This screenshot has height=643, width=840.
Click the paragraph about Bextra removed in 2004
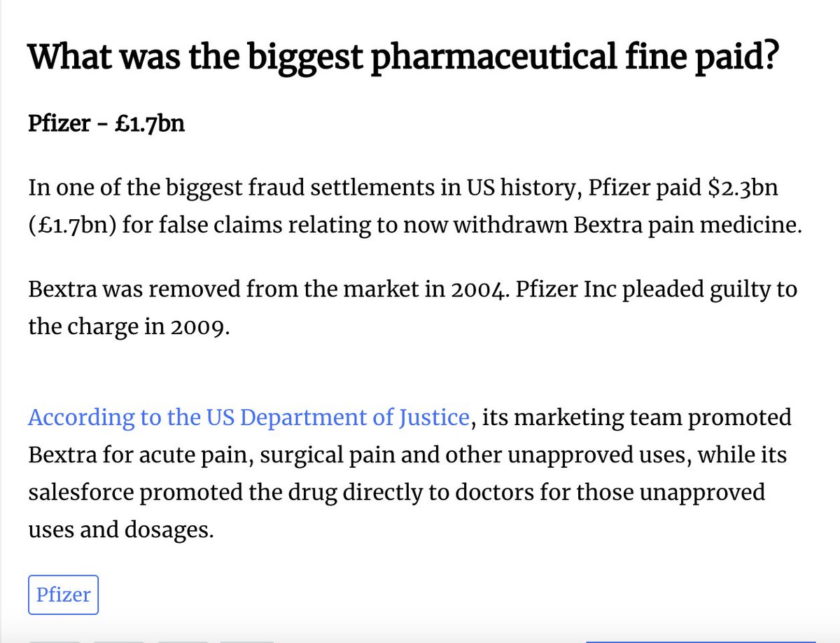412,307
